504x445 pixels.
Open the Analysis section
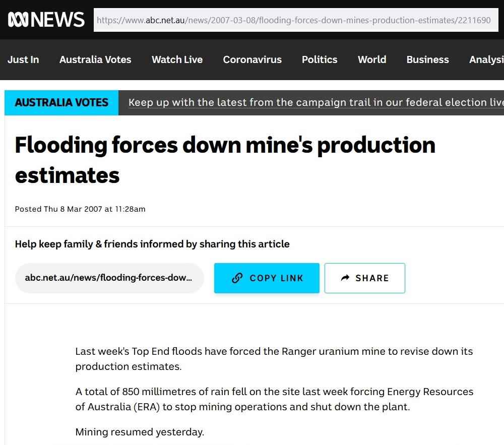click(x=486, y=59)
